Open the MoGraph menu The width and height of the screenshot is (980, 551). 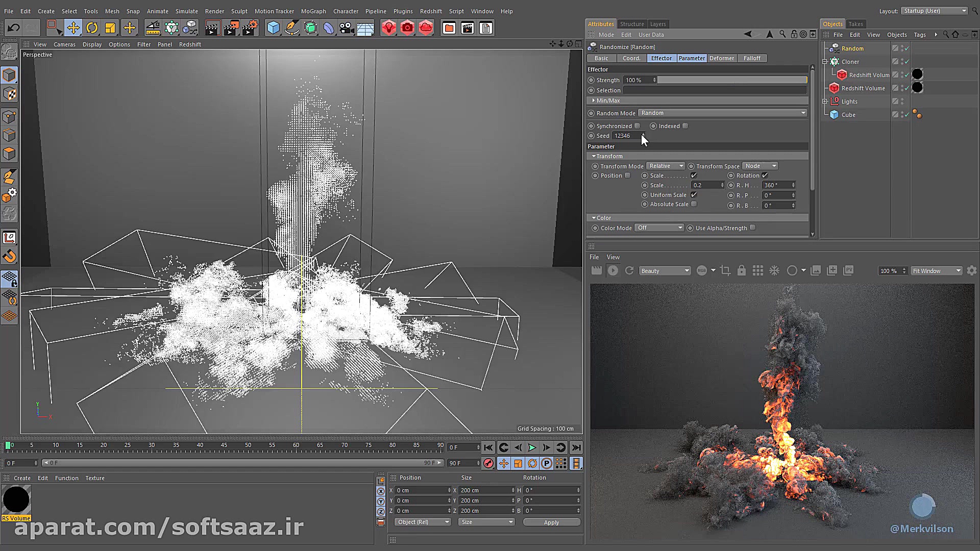(x=313, y=11)
